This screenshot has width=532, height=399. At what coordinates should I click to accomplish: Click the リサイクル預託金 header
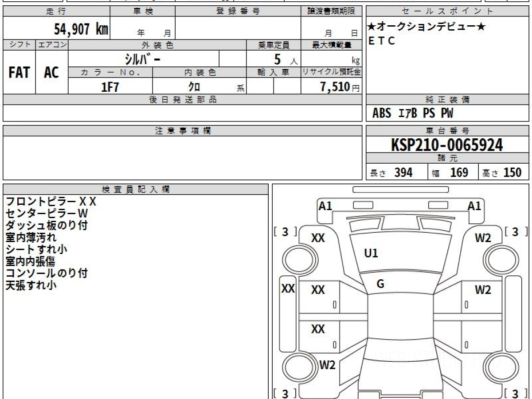pyautogui.click(x=331, y=72)
